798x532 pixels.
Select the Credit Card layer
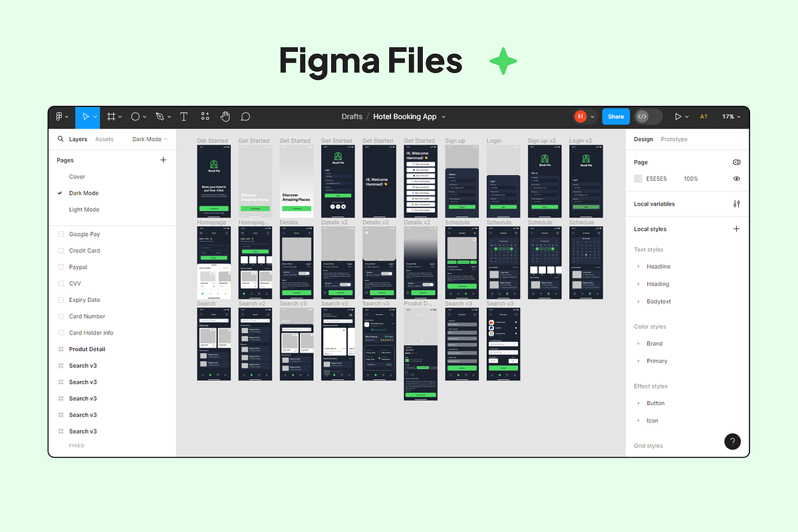click(x=84, y=251)
